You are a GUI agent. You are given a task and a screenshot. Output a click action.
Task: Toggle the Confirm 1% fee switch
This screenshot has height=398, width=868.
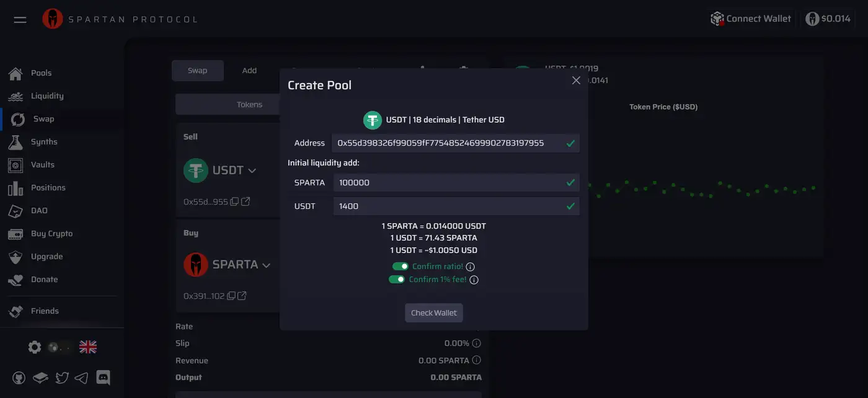coord(397,280)
